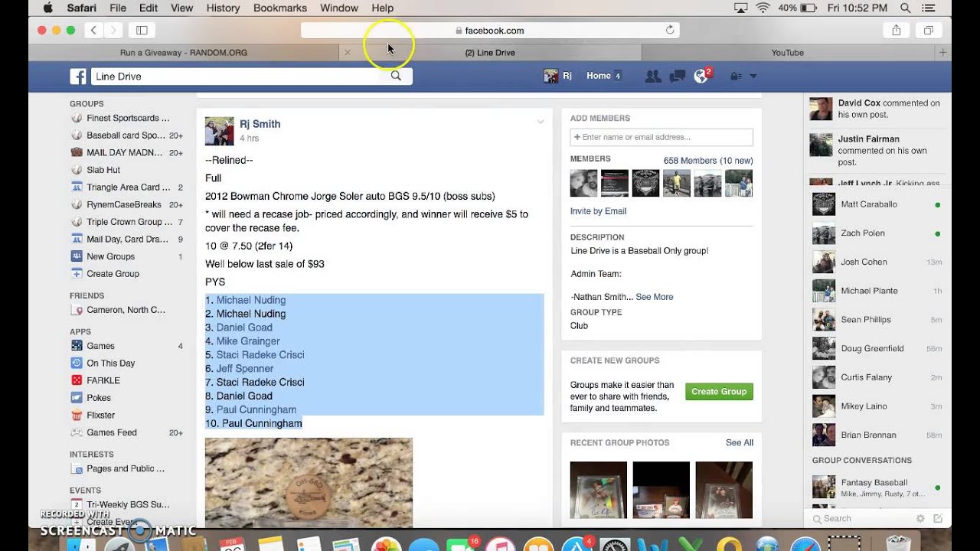Click the Facebook logo icon

[x=78, y=77]
